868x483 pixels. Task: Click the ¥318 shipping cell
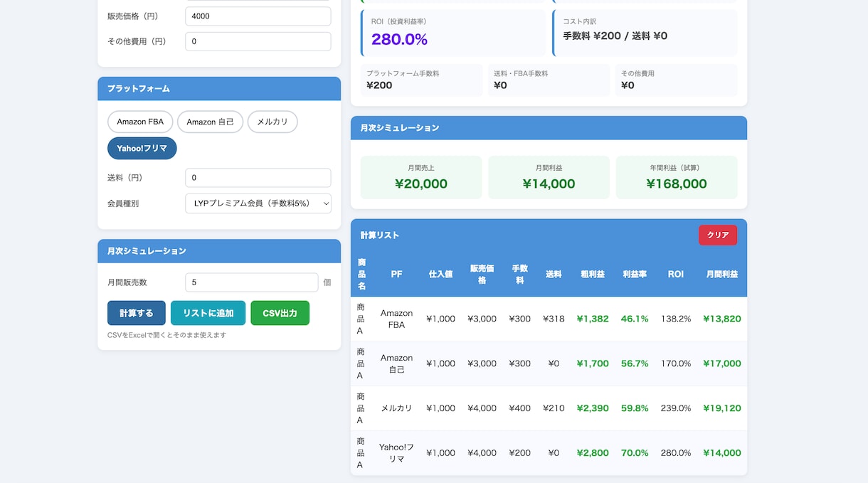pos(554,319)
